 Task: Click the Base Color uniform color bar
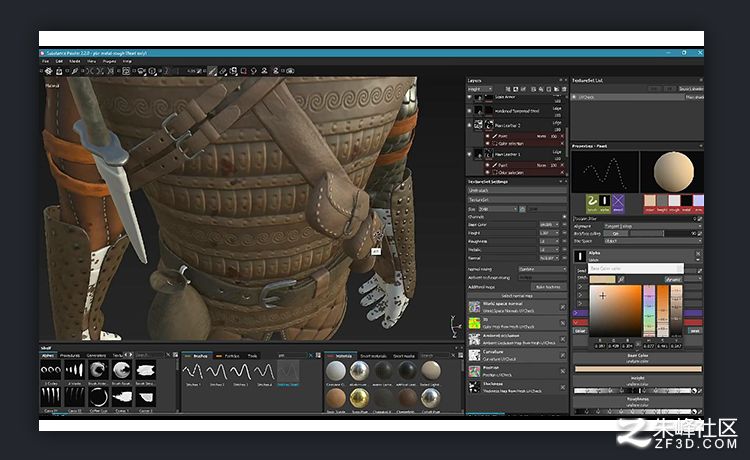[638, 369]
